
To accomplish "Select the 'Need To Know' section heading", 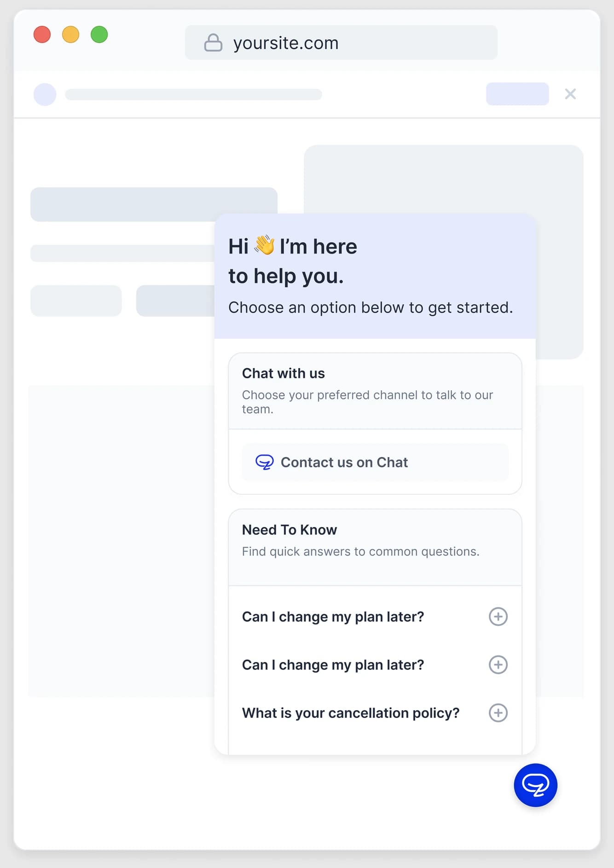I will (x=290, y=530).
